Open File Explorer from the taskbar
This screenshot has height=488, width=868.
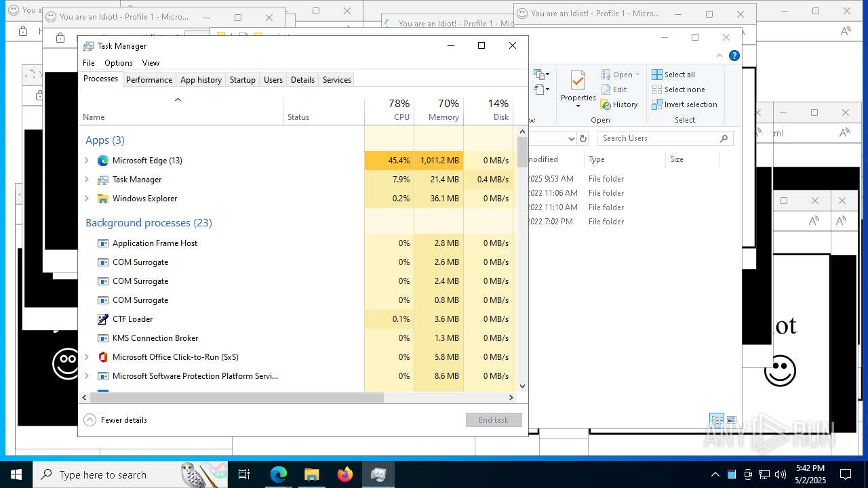(312, 474)
